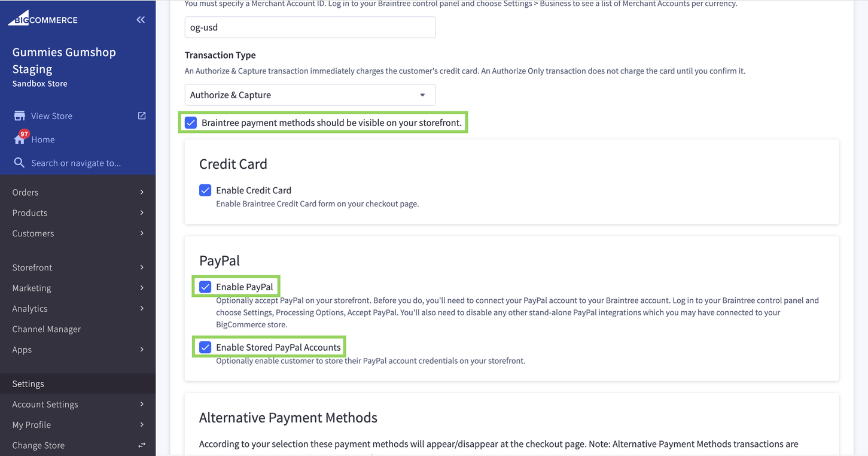The image size is (868, 456).
Task: Click the search magnifier icon
Action: [19, 163]
